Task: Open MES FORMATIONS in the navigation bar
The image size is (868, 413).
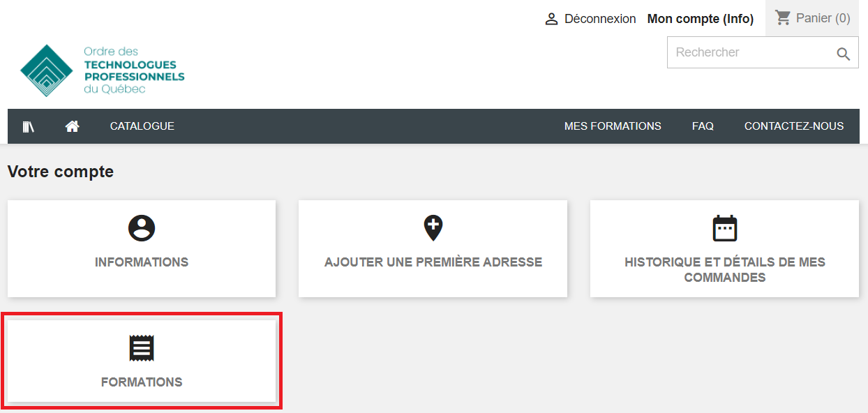Action: (x=613, y=126)
